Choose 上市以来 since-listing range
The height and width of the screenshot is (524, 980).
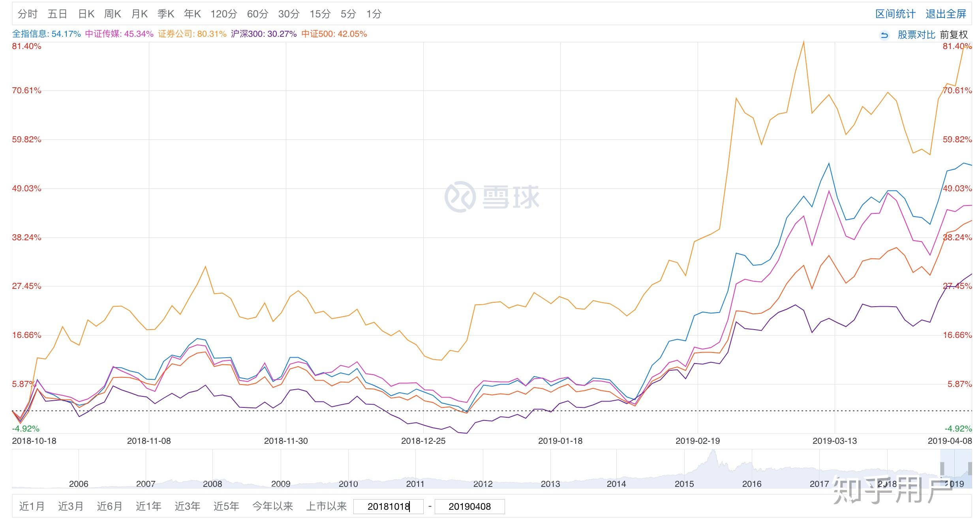[326, 506]
